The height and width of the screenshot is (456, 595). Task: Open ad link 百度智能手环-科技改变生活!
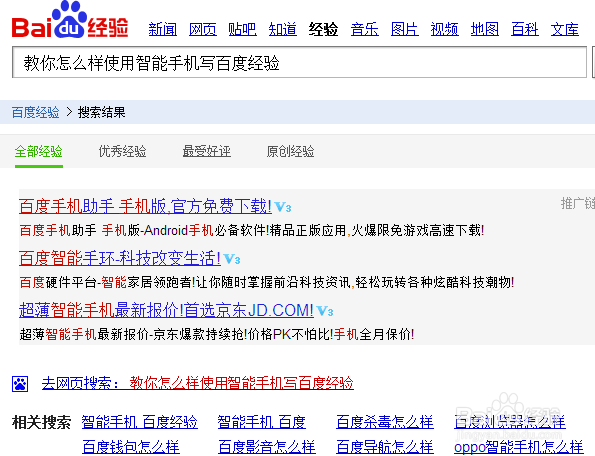120,258
